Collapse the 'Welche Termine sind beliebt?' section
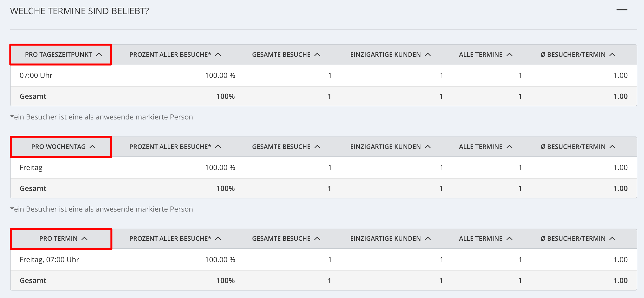The width and height of the screenshot is (644, 298). tap(622, 10)
